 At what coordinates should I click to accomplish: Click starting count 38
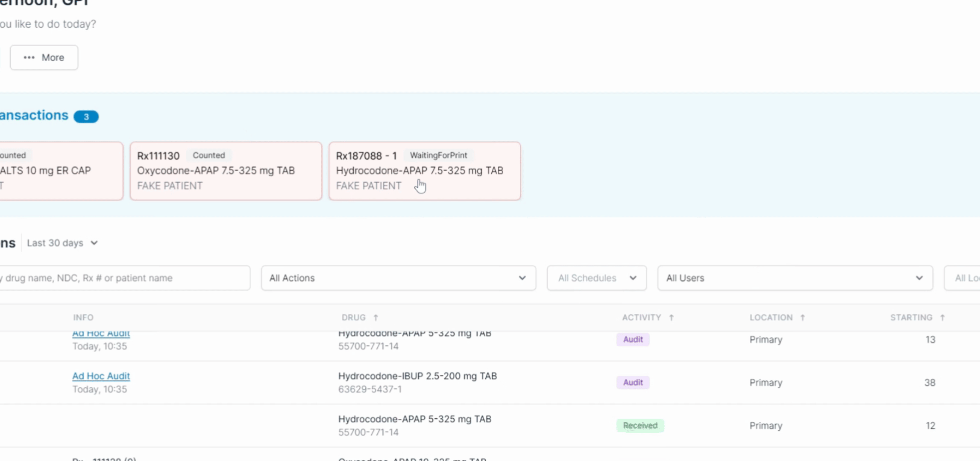[930, 382]
